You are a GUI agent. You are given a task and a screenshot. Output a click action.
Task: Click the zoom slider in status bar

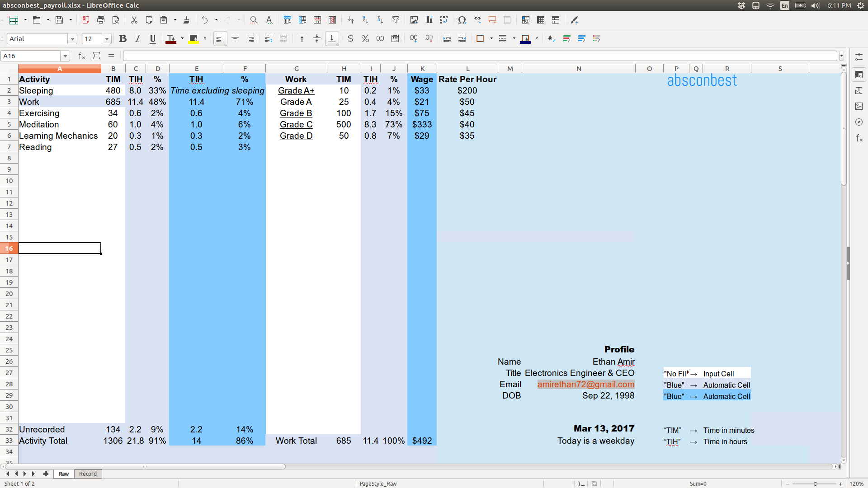[815, 484]
